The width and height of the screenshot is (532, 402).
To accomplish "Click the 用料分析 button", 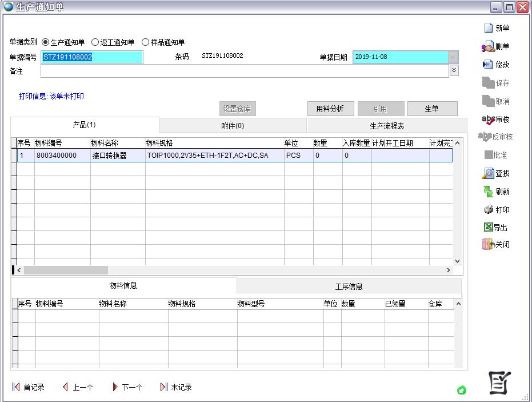I will tap(330, 109).
